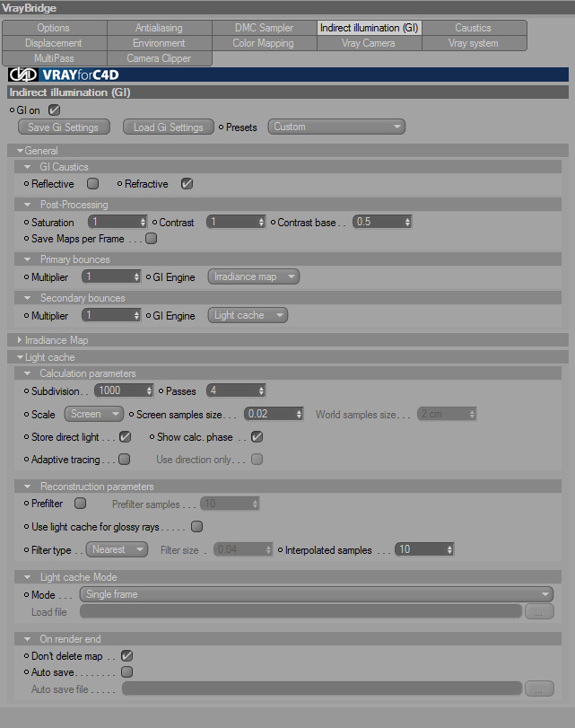
Task: Expand the Irradiance Map section
Action: 20,340
